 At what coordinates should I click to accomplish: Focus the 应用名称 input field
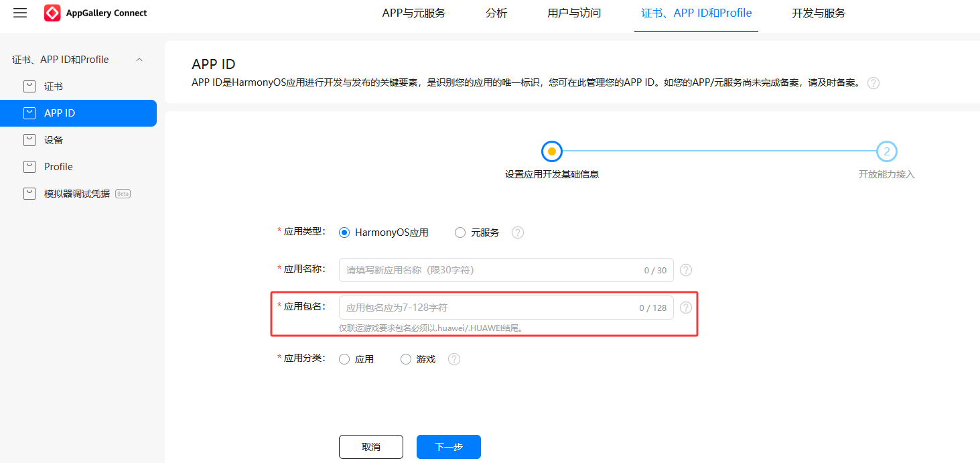(x=506, y=270)
